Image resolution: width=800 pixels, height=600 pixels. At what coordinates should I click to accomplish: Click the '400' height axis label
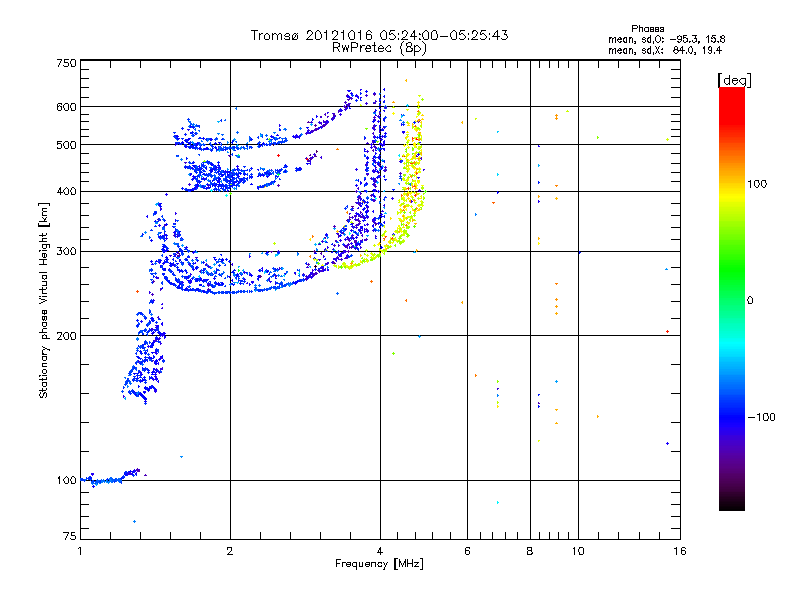(x=66, y=192)
